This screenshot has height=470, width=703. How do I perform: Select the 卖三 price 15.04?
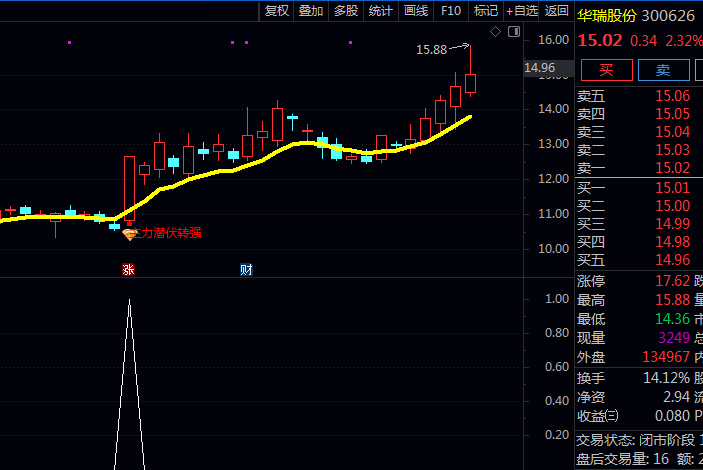click(x=673, y=132)
